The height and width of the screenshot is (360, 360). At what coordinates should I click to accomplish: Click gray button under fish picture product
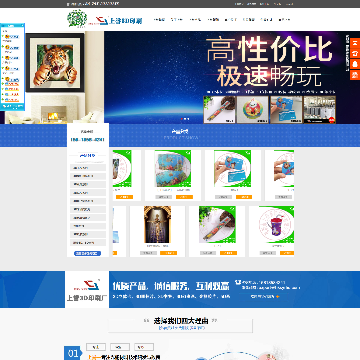pyautogui.click(x=164, y=197)
